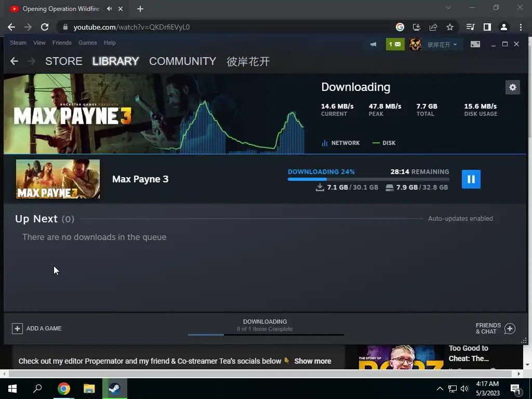Expand the 彼岸花开 account dropdown
Screen dimensions: 532x399
(442, 45)
